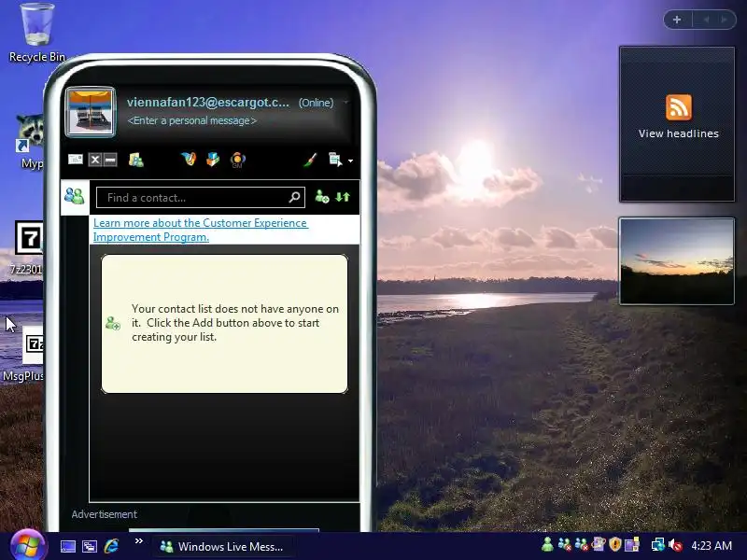Click the green arrows contact sort icon
The height and width of the screenshot is (560, 747).
point(343,197)
